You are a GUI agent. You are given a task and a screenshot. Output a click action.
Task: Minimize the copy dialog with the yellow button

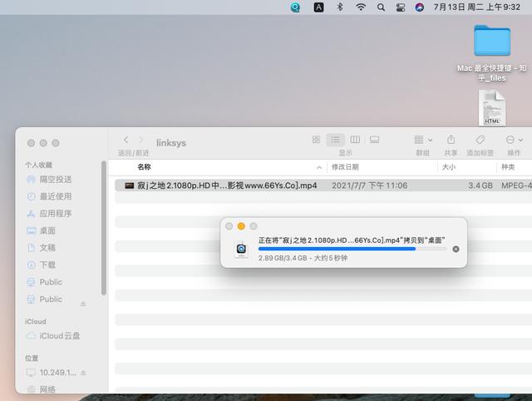(x=241, y=226)
